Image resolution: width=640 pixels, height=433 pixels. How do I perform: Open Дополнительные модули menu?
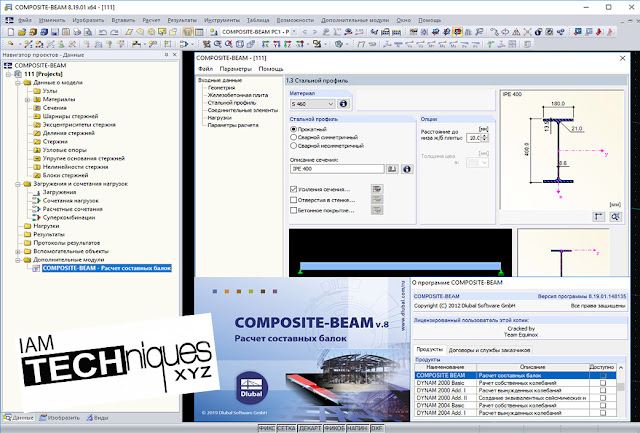coord(355,20)
